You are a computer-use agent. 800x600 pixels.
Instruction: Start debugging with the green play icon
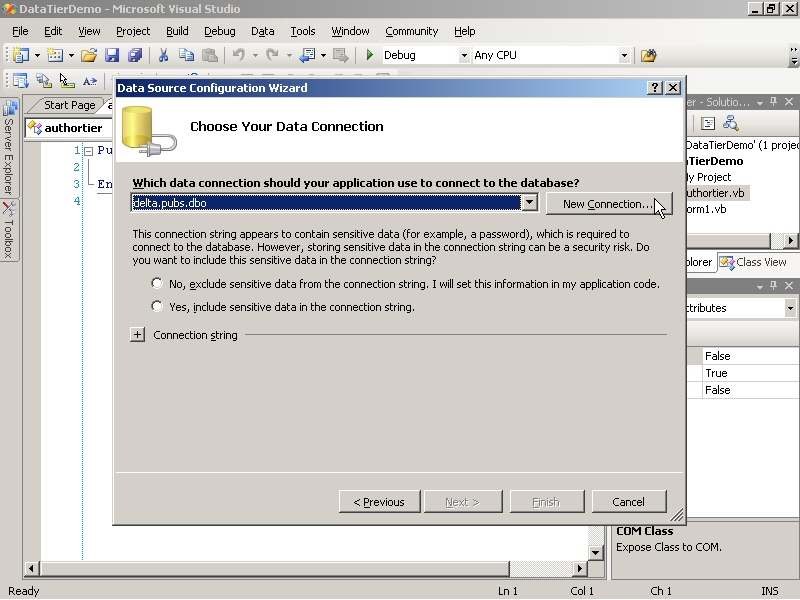370,55
